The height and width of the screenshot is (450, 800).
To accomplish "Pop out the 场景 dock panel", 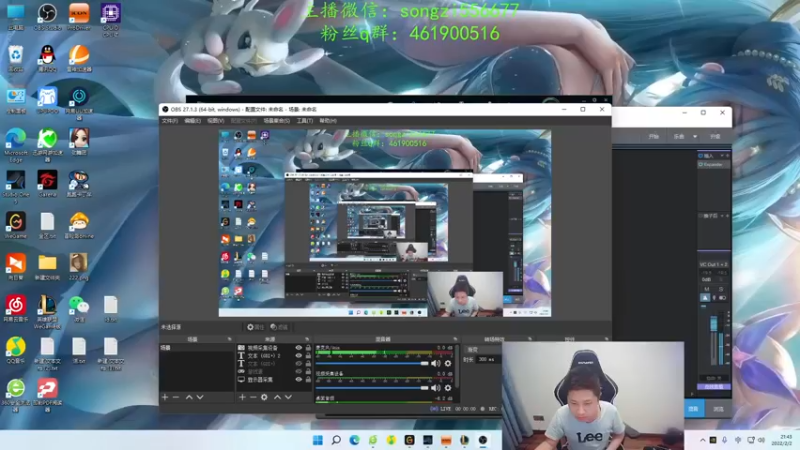I will (x=229, y=339).
